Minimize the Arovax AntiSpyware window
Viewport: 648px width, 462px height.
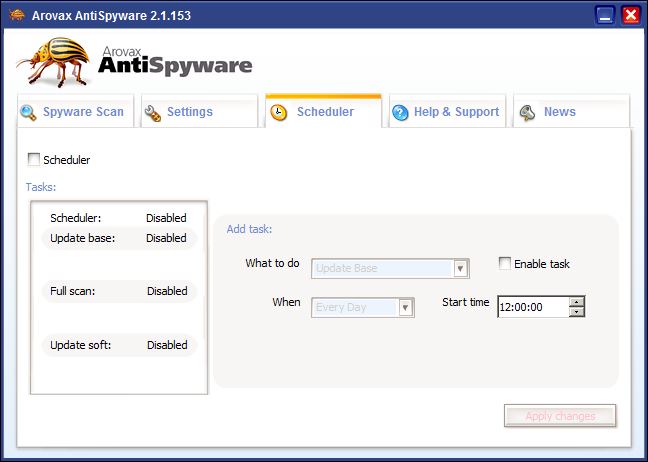pos(605,16)
